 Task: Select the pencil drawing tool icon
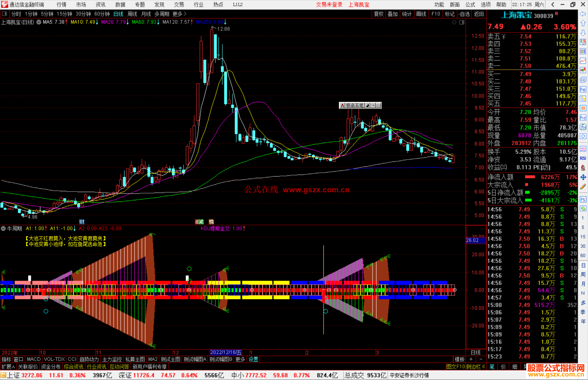click(x=583, y=187)
